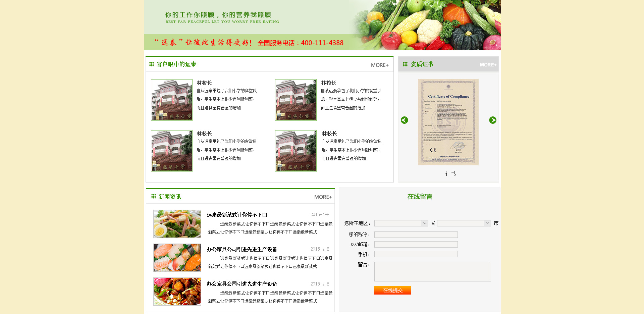The width and height of the screenshot is (644, 314).
Task: Click MORE+ in 新闻资讯 section
Action: [x=323, y=197]
